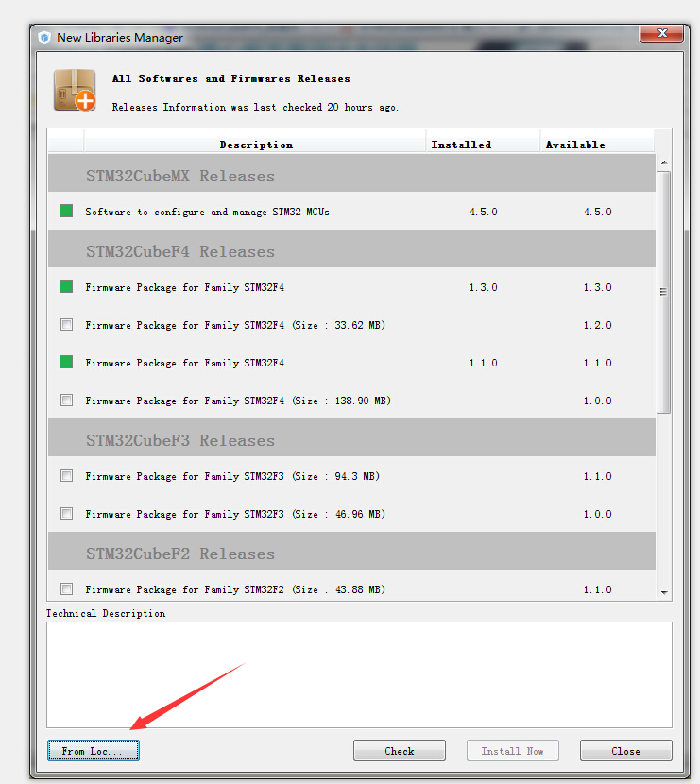Click the Description column header
Viewport: 700px width, 784px height.
[255, 145]
